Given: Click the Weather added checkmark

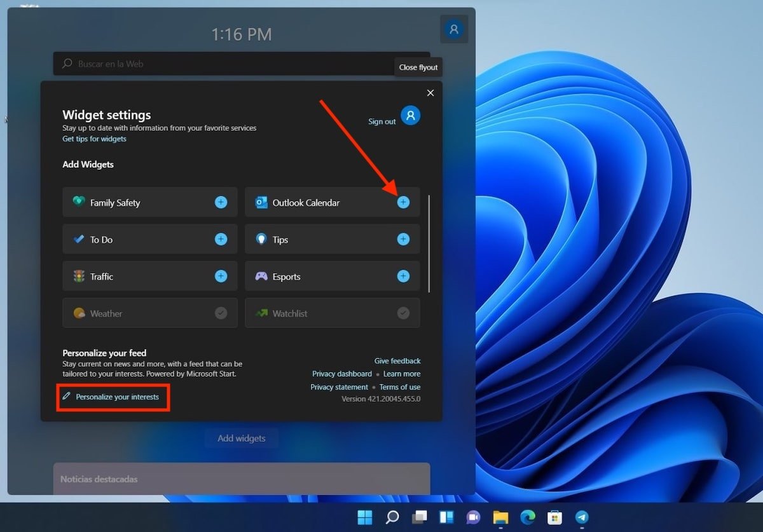Looking at the screenshot, I should pos(221,313).
